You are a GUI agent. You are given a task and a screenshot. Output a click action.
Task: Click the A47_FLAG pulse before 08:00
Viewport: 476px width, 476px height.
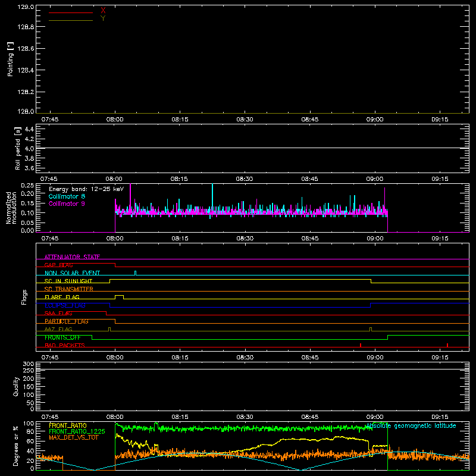tap(109, 329)
